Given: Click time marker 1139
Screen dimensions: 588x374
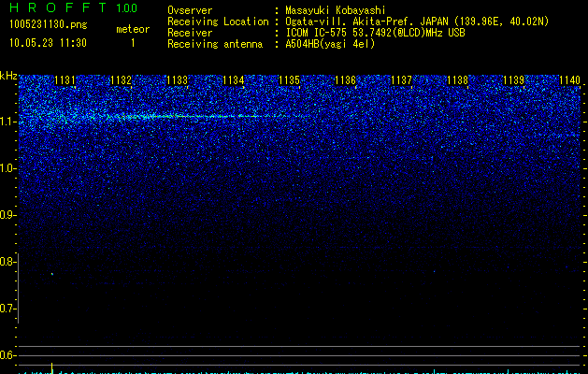Looking at the screenshot, I should (513, 80).
